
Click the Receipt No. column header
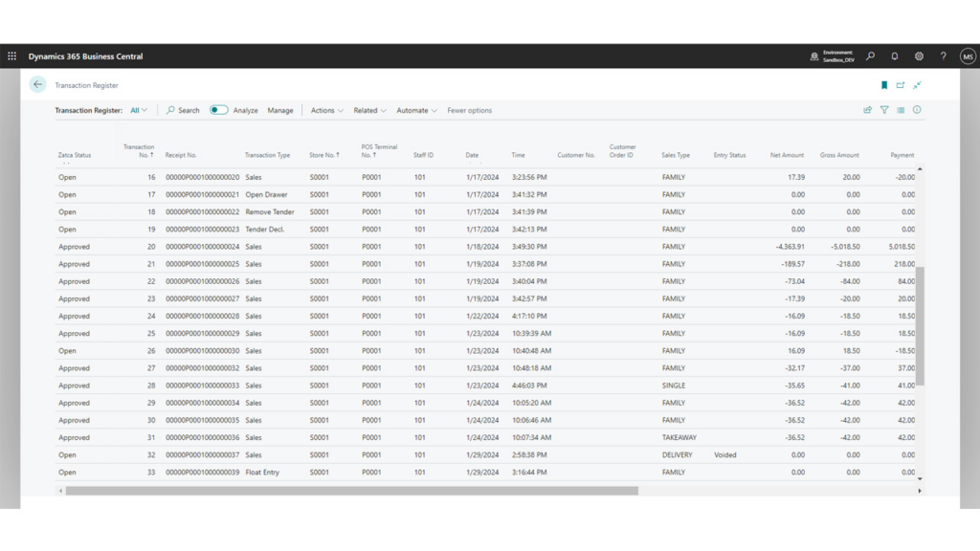coord(181,155)
